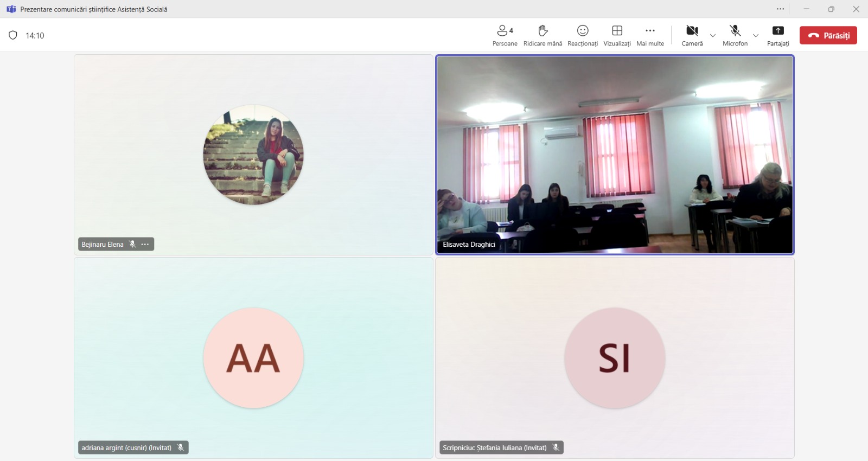Open more options for Bejinaru Elena
Viewport: 868px width, 461px height.
pyautogui.click(x=145, y=245)
